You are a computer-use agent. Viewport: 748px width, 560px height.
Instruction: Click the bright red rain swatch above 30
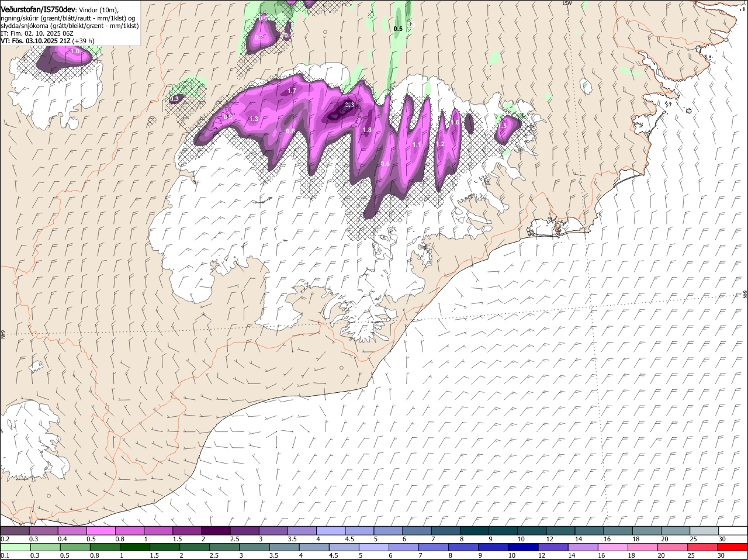coord(733,547)
